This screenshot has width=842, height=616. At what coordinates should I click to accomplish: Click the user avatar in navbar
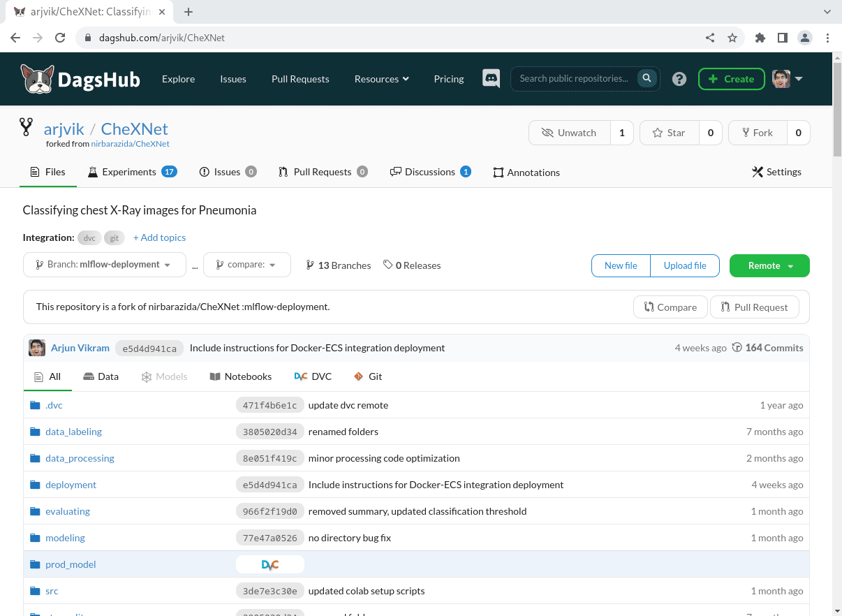pos(781,79)
